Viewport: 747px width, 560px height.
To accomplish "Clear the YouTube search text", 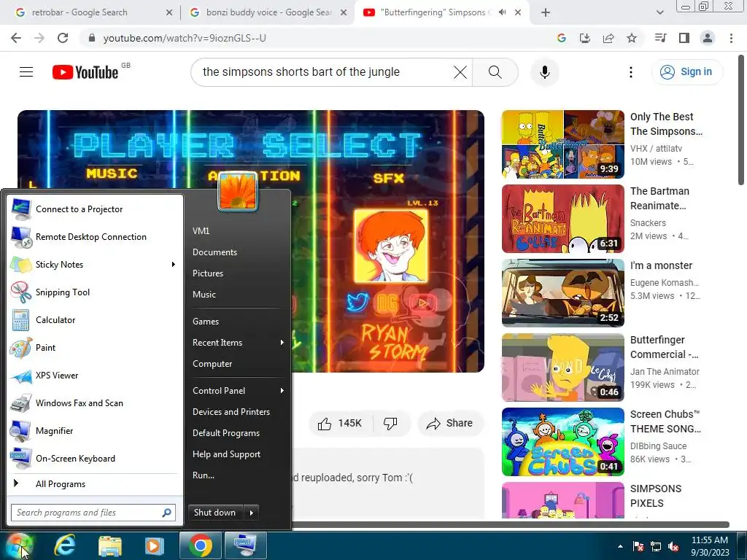I will (460, 72).
